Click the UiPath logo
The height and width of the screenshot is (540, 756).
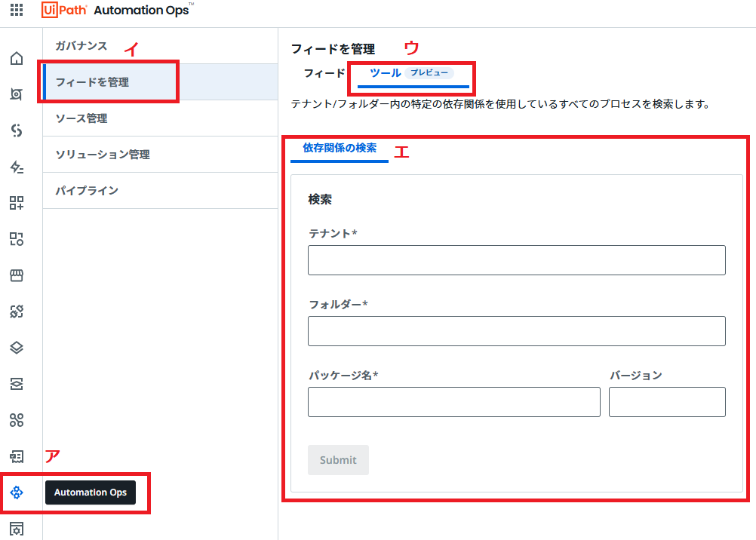pyautogui.click(x=64, y=10)
